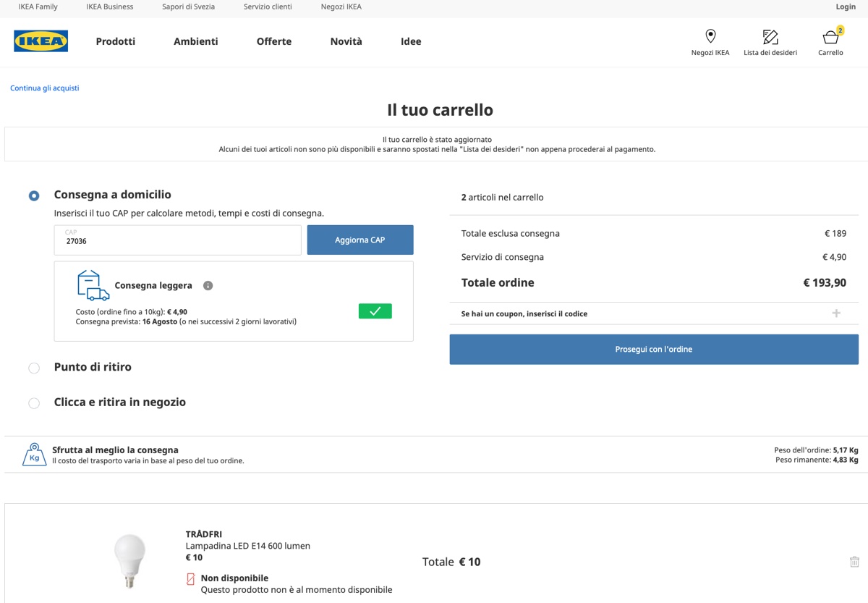The width and height of the screenshot is (868, 603).
Task: Open Negozi IKEA top bar link
Action: click(x=341, y=7)
